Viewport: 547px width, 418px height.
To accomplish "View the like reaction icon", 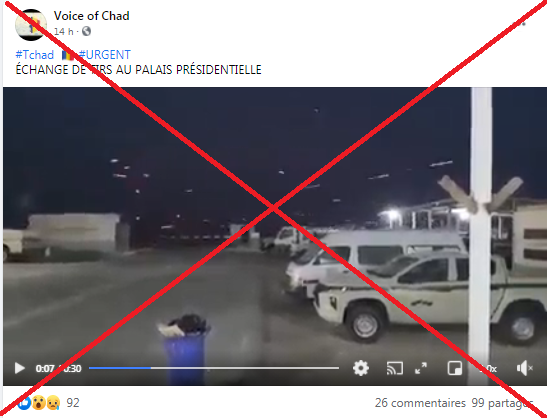I will point(24,403).
